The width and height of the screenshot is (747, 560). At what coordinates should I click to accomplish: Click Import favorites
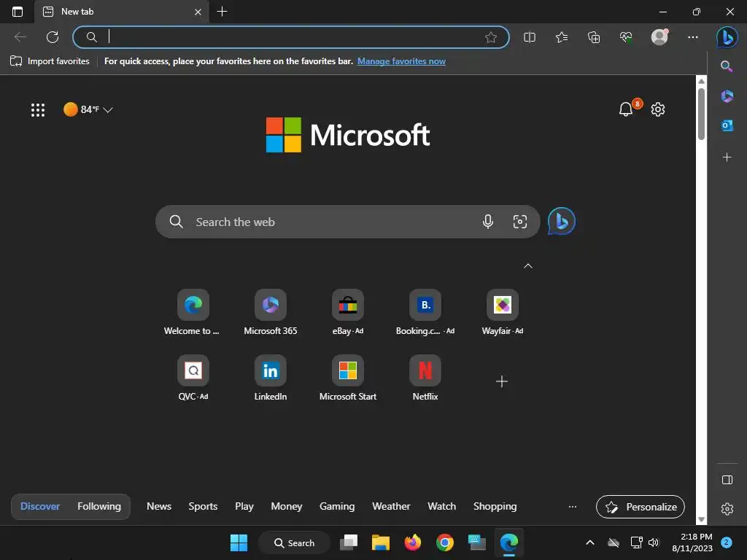(50, 61)
